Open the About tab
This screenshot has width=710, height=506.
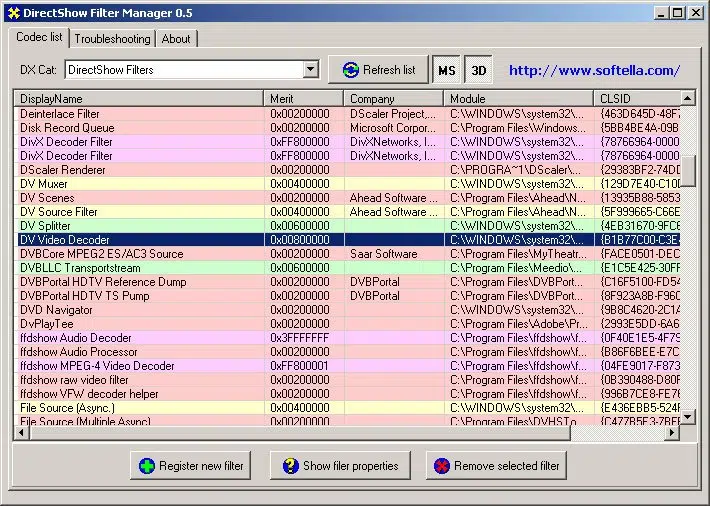[176, 39]
